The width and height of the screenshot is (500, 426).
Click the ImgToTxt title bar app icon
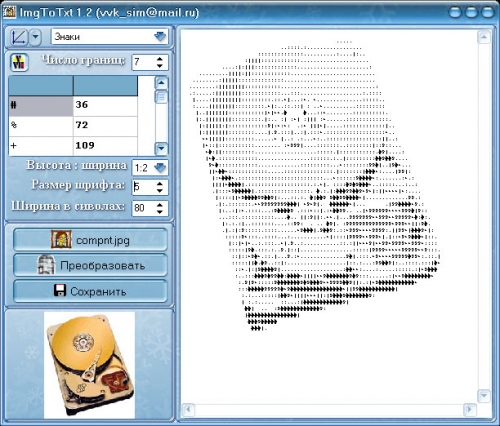click(x=9, y=12)
